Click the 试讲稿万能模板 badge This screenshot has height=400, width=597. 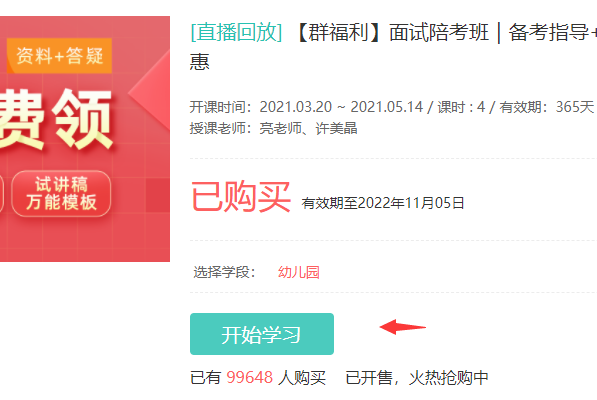point(61,193)
